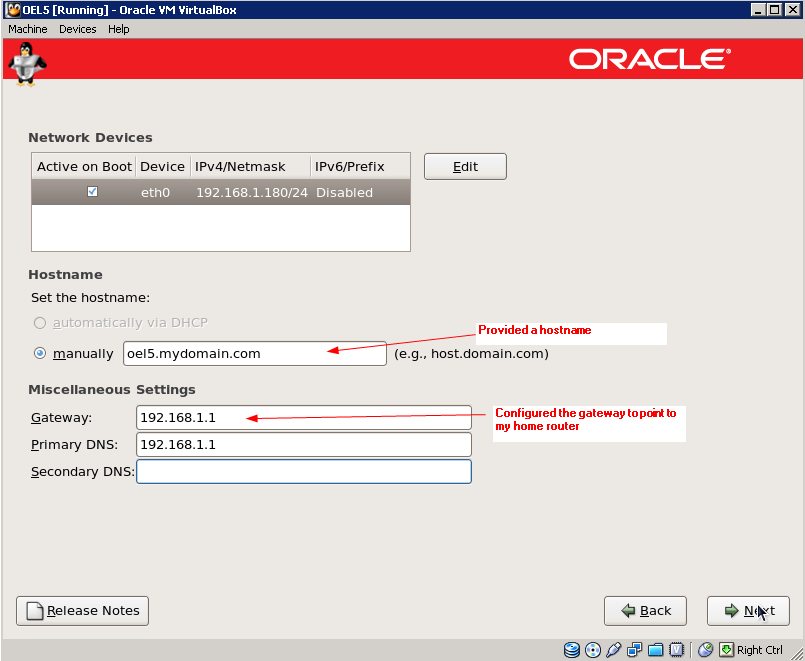Click the Next button
Screen dimensions: 805x661
click(x=748, y=610)
